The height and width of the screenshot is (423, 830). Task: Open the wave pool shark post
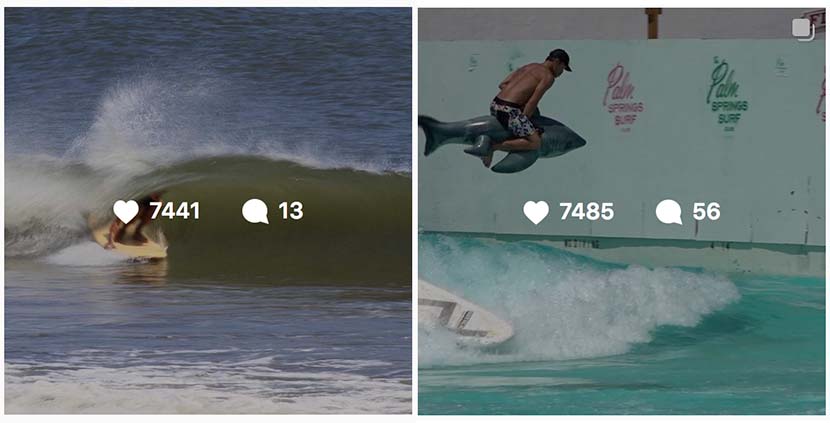[x=621, y=211]
